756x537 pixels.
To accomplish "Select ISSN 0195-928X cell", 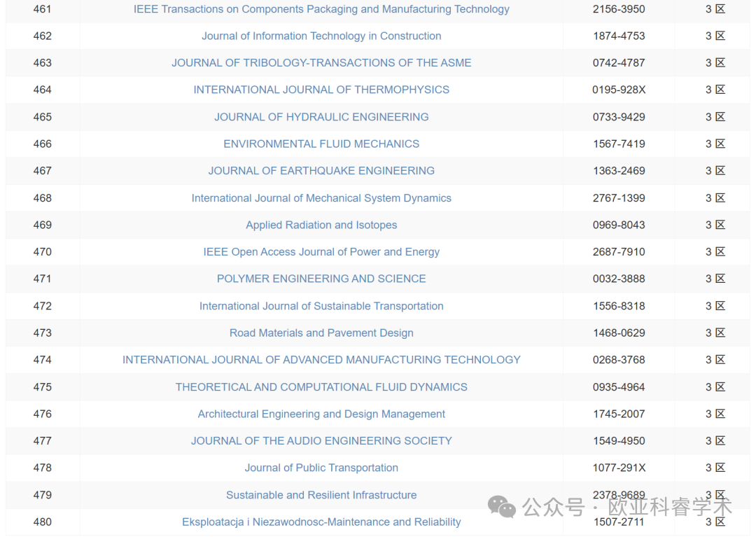I will (619, 90).
